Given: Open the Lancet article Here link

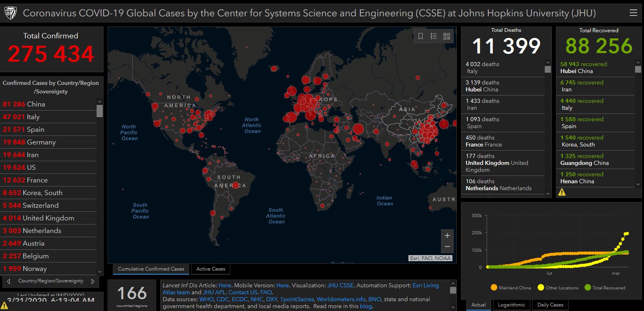Looking at the screenshot, I should (225, 285).
